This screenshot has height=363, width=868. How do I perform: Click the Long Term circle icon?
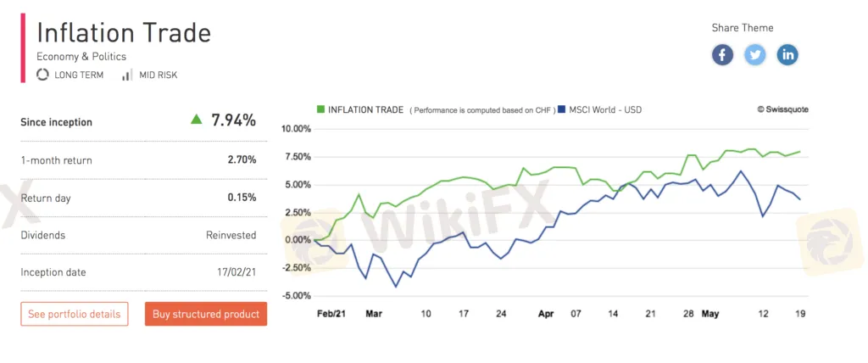tap(43, 75)
